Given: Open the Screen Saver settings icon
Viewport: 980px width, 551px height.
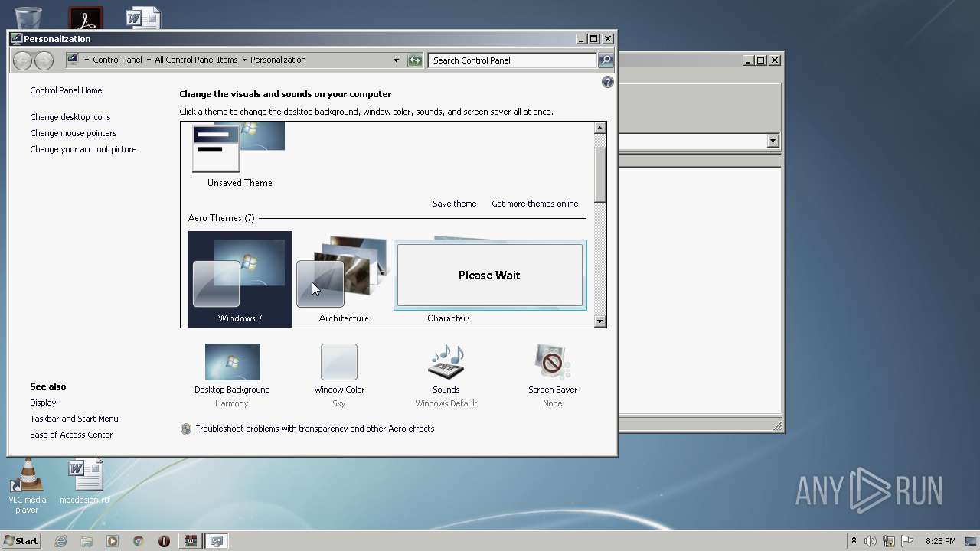Looking at the screenshot, I should [552, 362].
